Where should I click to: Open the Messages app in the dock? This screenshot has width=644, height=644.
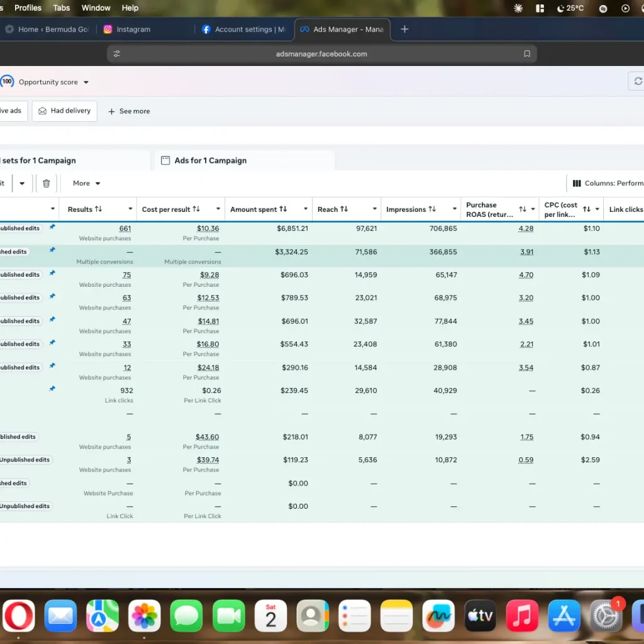click(x=186, y=616)
